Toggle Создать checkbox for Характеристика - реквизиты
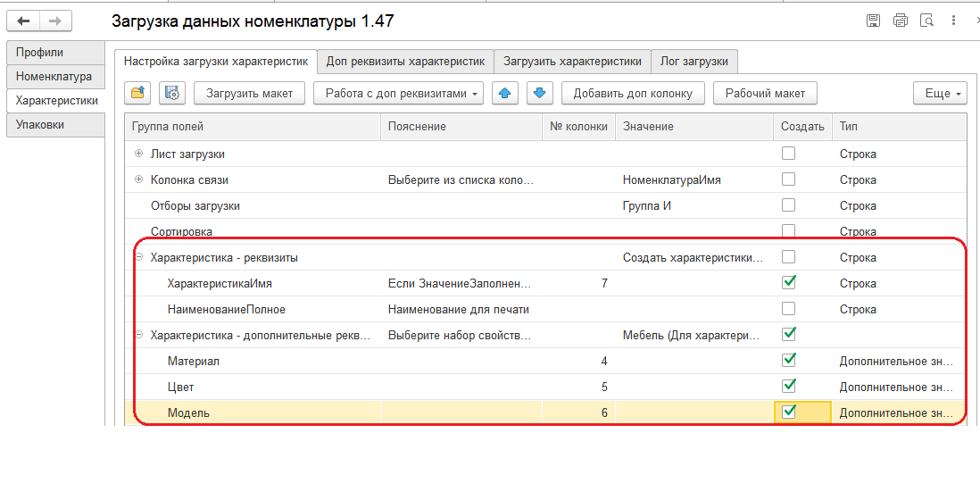 click(x=789, y=257)
